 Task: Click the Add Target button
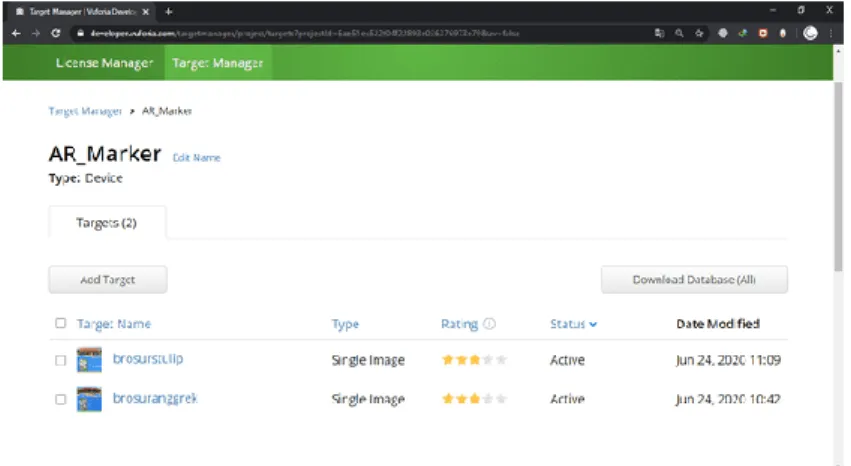(107, 280)
